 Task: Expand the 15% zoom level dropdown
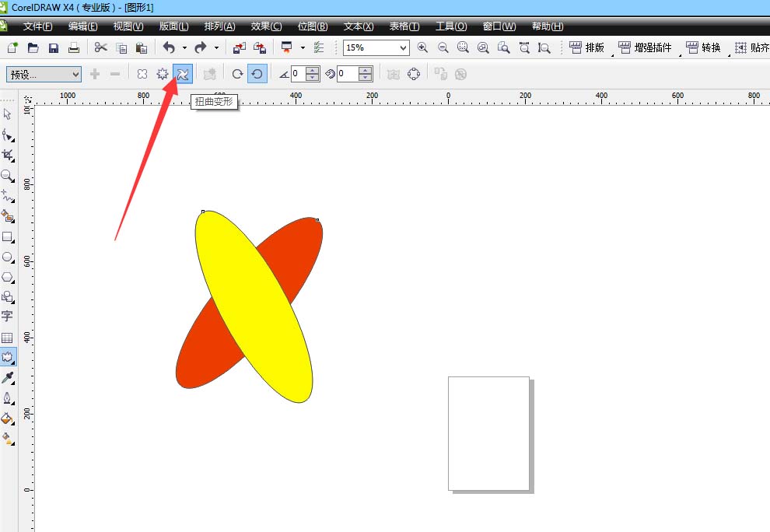coord(403,48)
